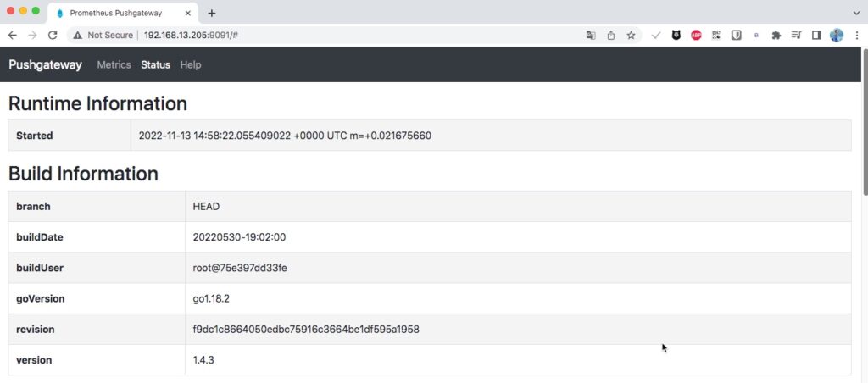Open the QR code extension
Image resolution: width=868 pixels, height=383 pixels.
716,36
